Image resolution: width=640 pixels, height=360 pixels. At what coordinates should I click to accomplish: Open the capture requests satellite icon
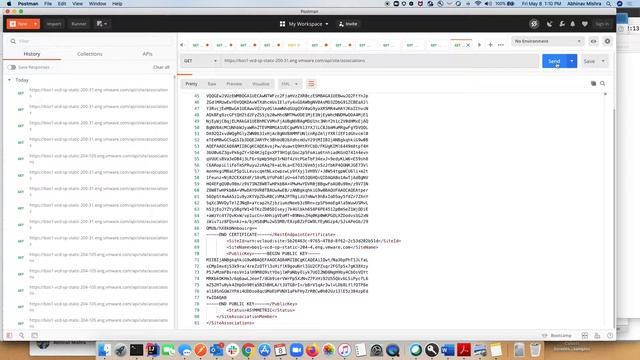point(550,24)
